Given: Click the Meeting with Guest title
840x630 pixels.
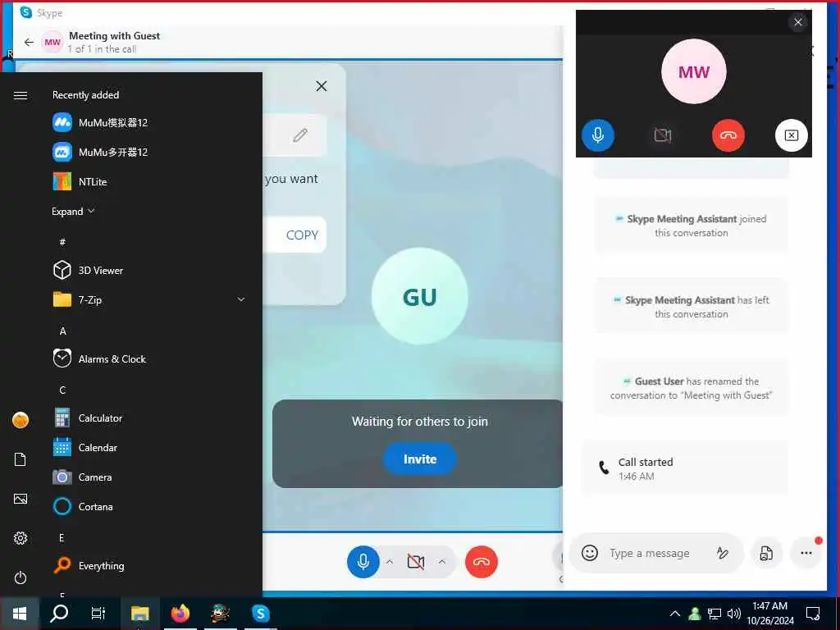Looking at the screenshot, I should [x=114, y=36].
